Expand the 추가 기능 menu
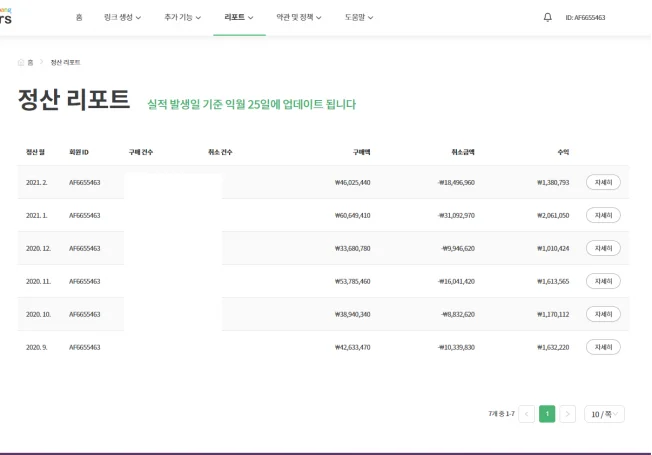 pos(182,17)
